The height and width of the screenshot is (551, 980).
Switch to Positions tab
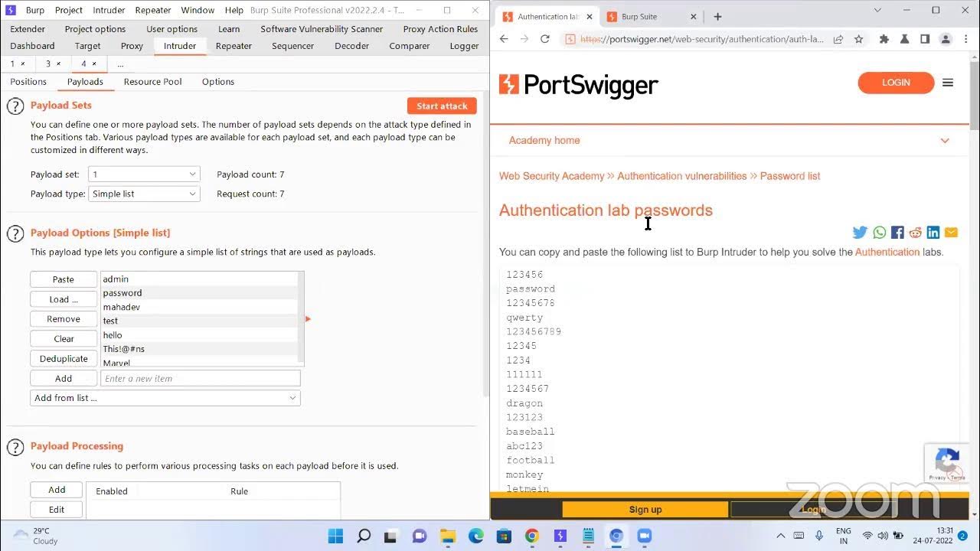(28, 82)
